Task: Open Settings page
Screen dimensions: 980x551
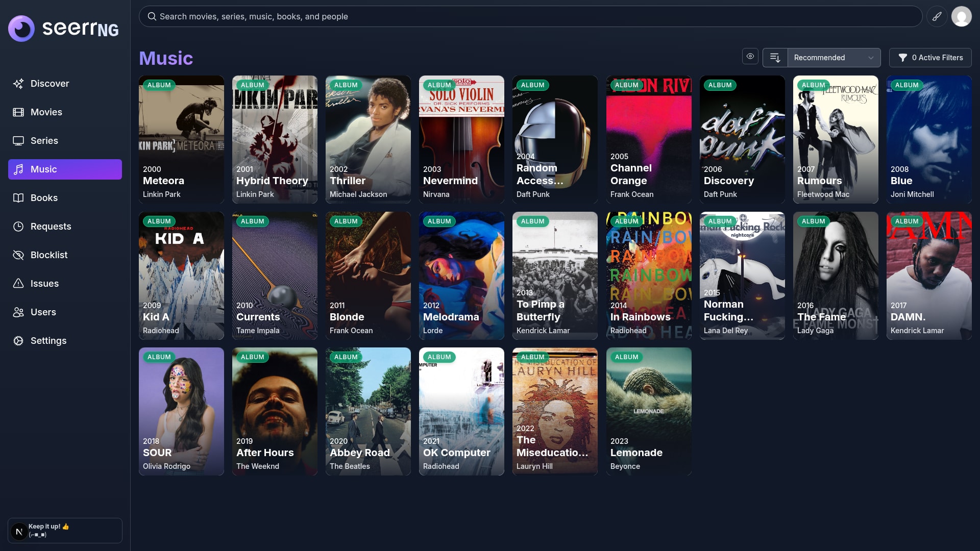Action: [65, 341]
